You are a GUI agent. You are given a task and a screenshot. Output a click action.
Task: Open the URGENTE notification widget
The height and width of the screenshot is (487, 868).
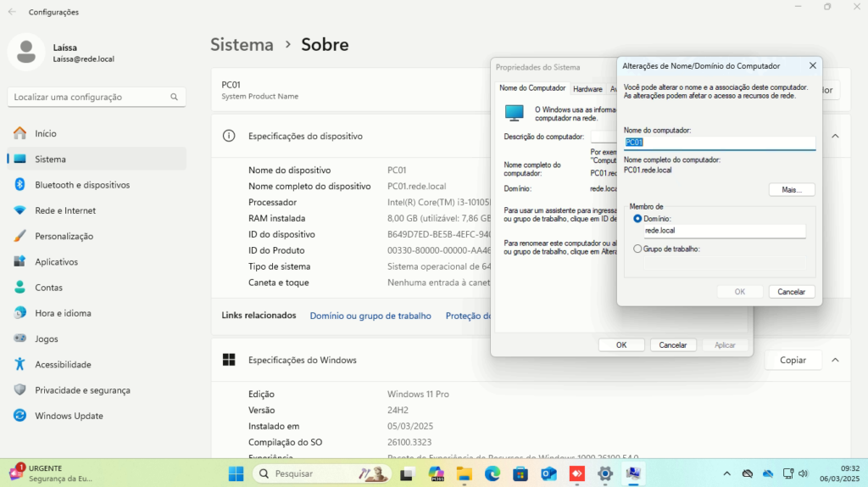(51, 473)
